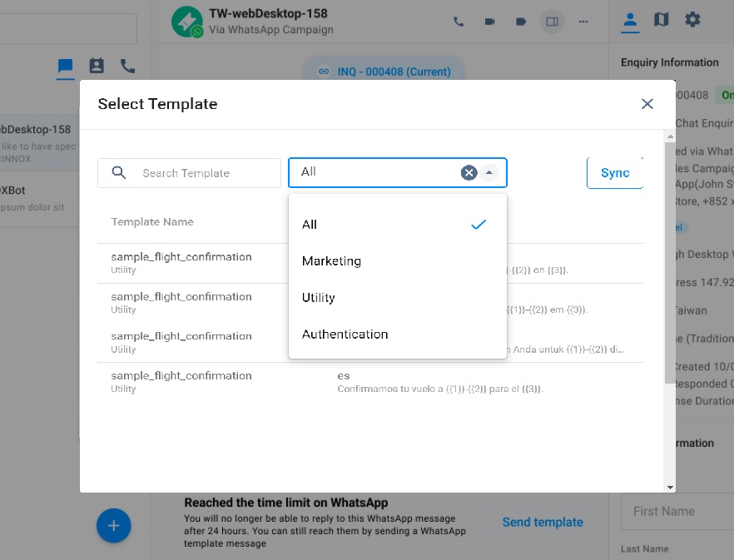
Task: Toggle the side panel layout icon
Action: [552, 22]
